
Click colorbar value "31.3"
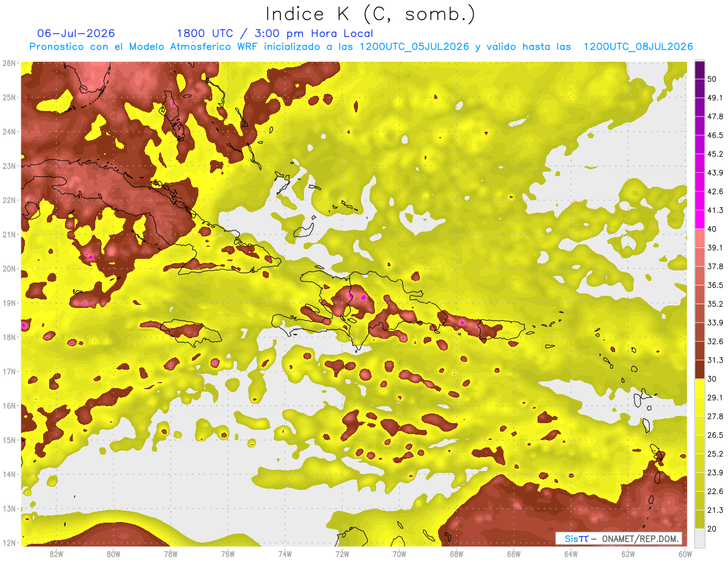tap(715, 360)
